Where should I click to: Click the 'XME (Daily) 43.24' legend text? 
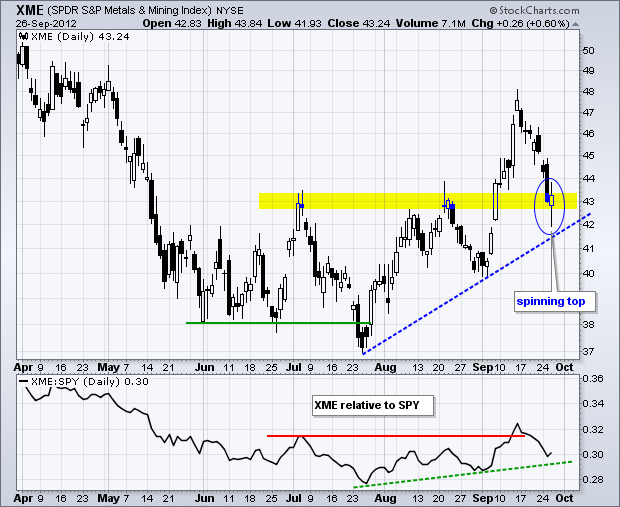[x=80, y=37]
